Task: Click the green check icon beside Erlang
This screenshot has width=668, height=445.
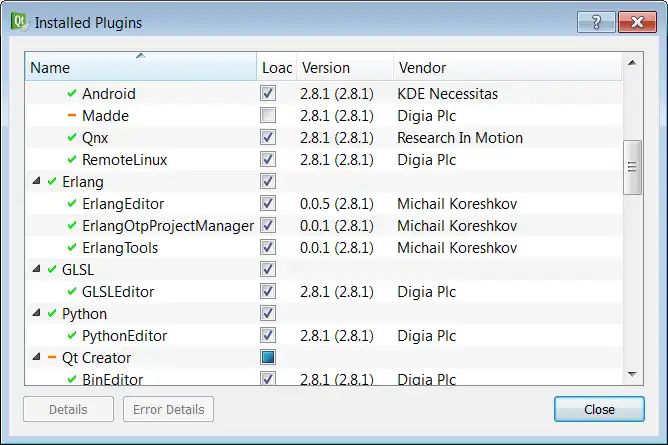Action: tap(52, 182)
